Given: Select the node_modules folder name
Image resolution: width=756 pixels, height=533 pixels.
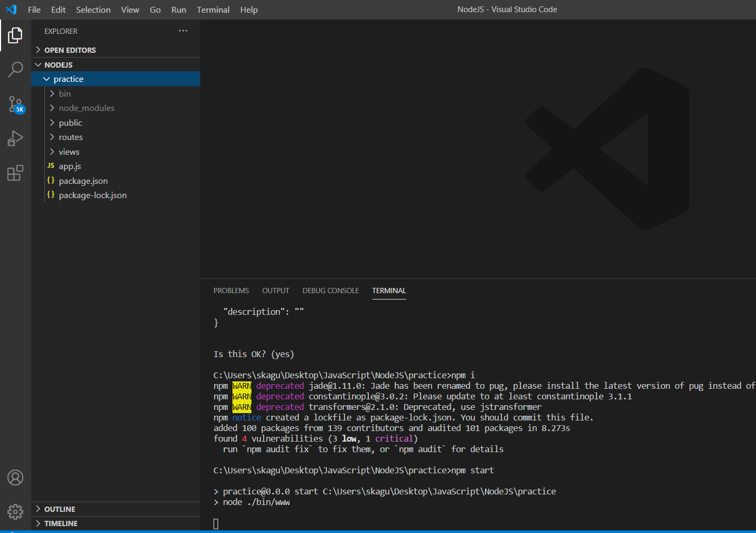Looking at the screenshot, I should click(x=87, y=108).
